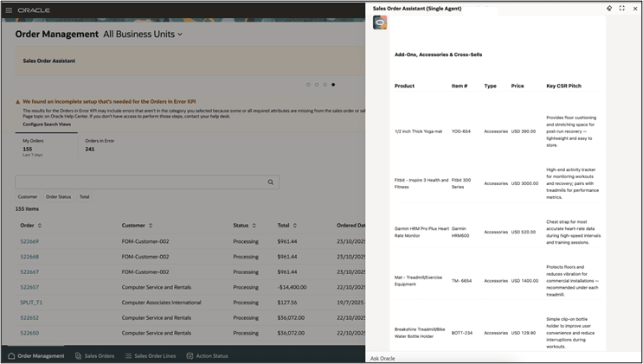Open the Order Status filter chip

pyautogui.click(x=58, y=197)
